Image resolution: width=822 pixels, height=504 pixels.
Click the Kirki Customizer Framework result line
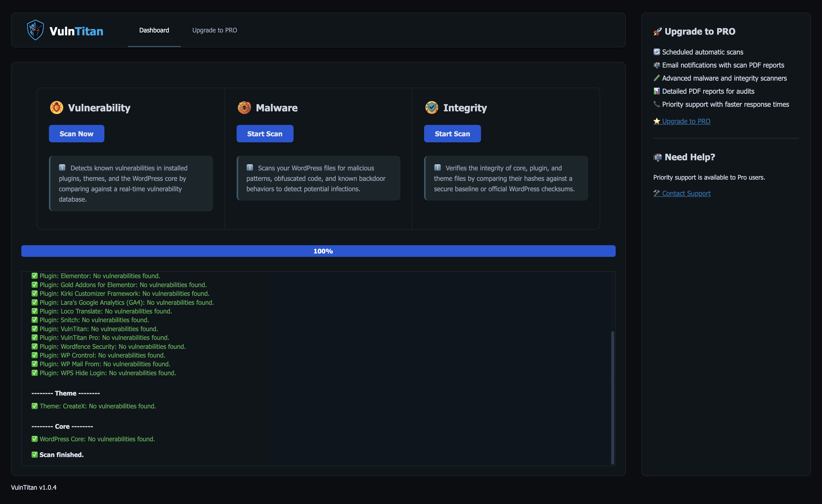[120, 293]
